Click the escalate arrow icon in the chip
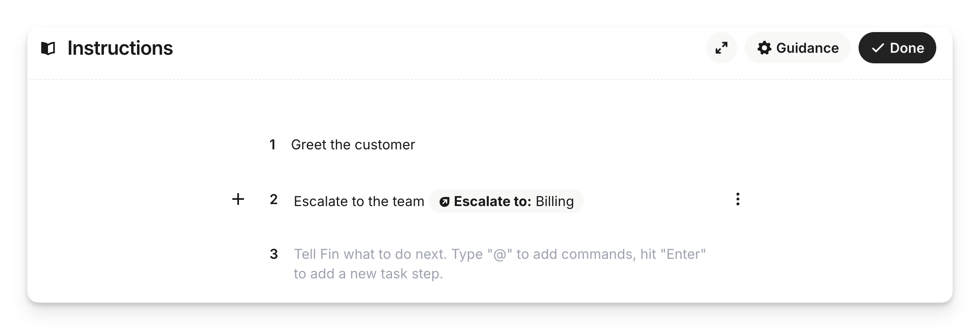This screenshot has height=330, width=980. (444, 202)
